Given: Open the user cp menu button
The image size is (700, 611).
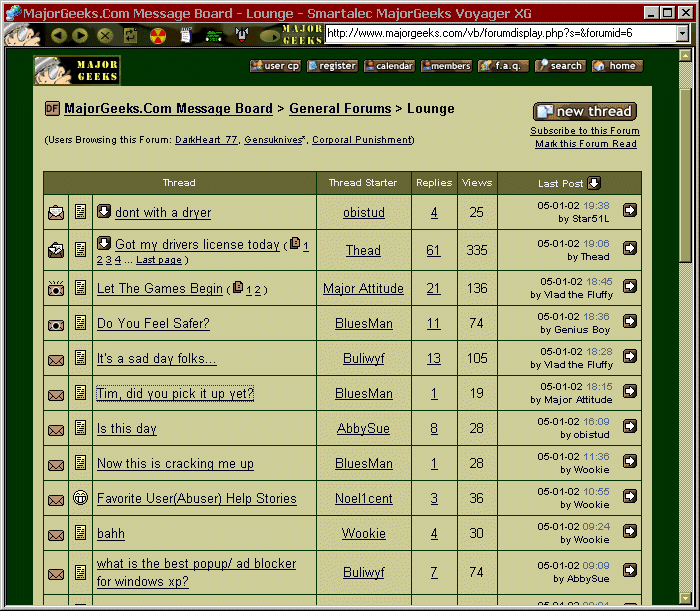Looking at the screenshot, I should pos(275,66).
